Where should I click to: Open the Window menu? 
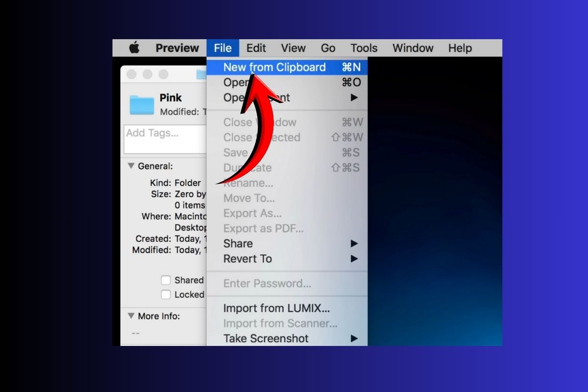tap(413, 48)
